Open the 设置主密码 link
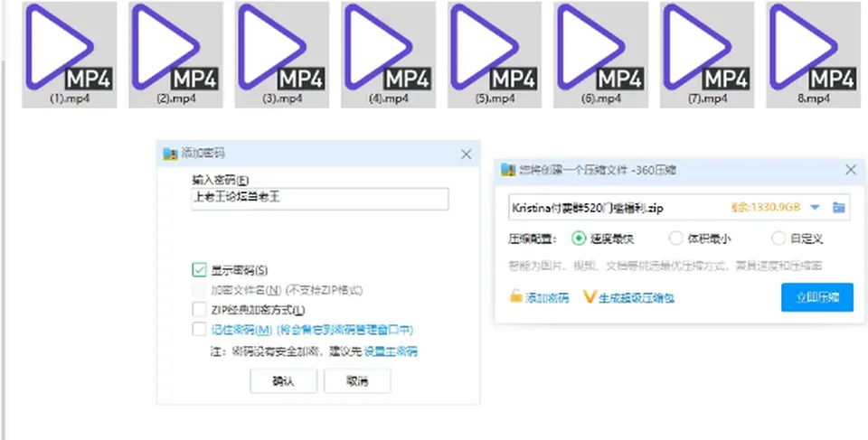Viewport: 868px width, 440px height. click(x=391, y=351)
